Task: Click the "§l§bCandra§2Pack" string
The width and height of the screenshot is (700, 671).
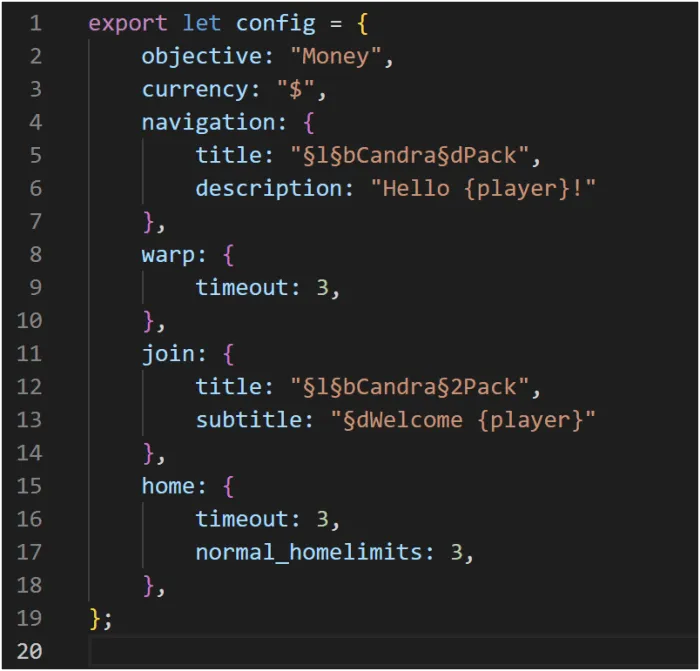Action: click(409, 387)
